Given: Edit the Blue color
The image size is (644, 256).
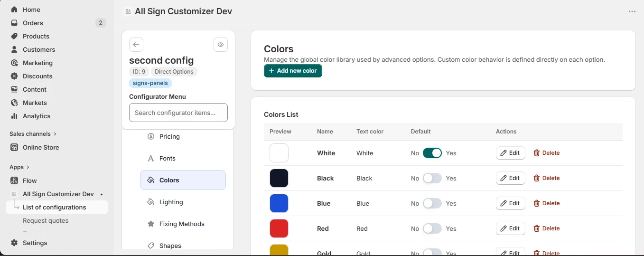Looking at the screenshot, I should (x=511, y=203).
